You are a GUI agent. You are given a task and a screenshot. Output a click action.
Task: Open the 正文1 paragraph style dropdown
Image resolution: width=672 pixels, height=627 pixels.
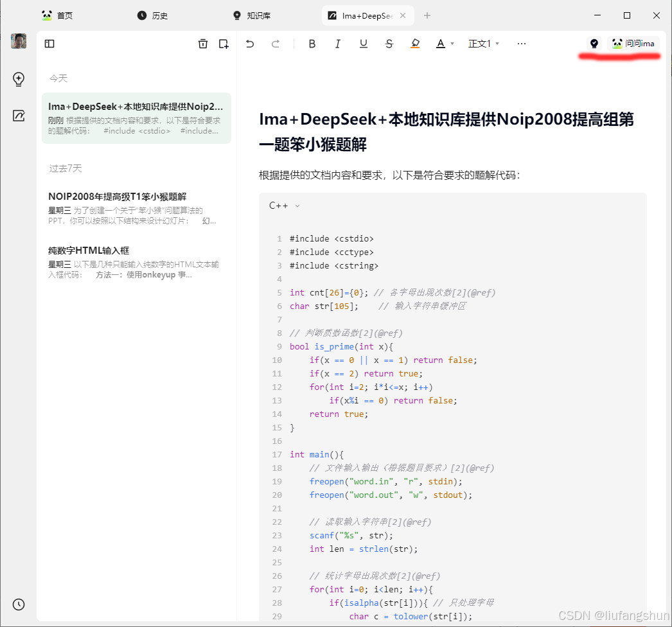(483, 44)
